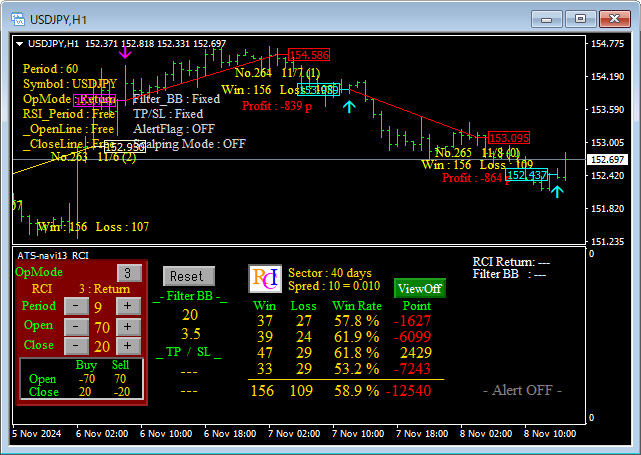Click the '3 : Return' mode text

tap(104, 289)
